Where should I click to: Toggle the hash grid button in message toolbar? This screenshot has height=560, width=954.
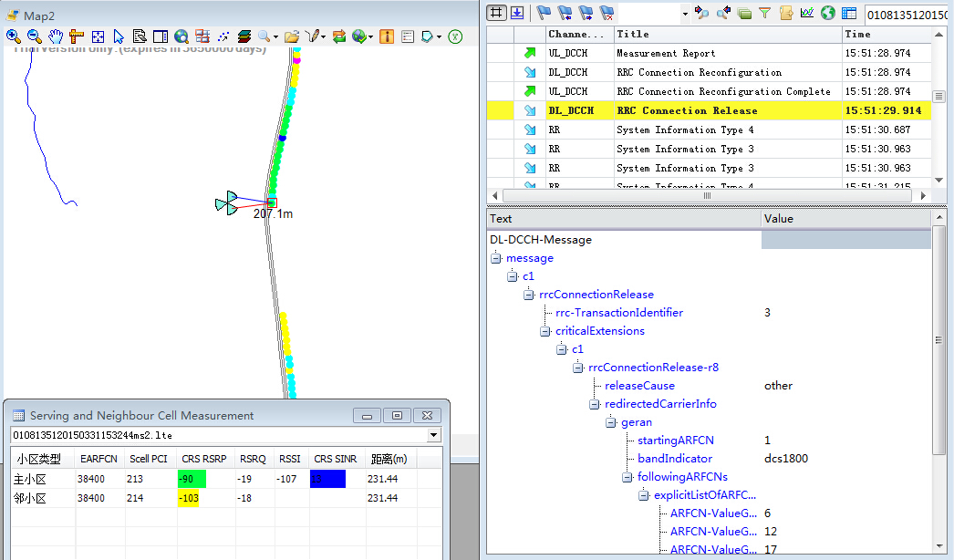click(497, 12)
